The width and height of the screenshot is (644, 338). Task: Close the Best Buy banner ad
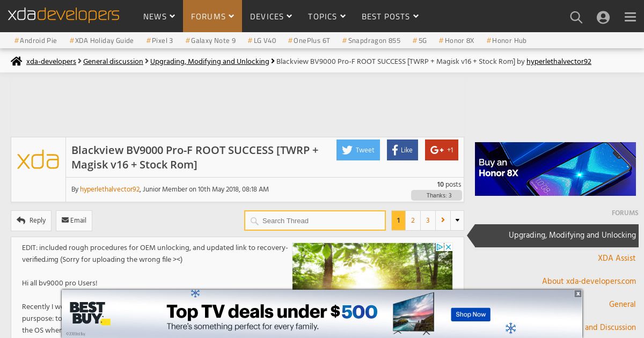point(578,293)
